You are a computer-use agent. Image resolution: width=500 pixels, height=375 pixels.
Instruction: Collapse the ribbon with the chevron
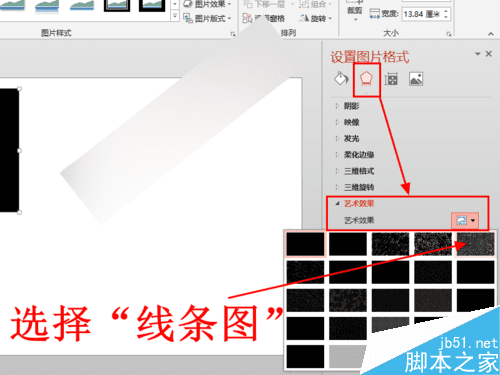[491, 34]
